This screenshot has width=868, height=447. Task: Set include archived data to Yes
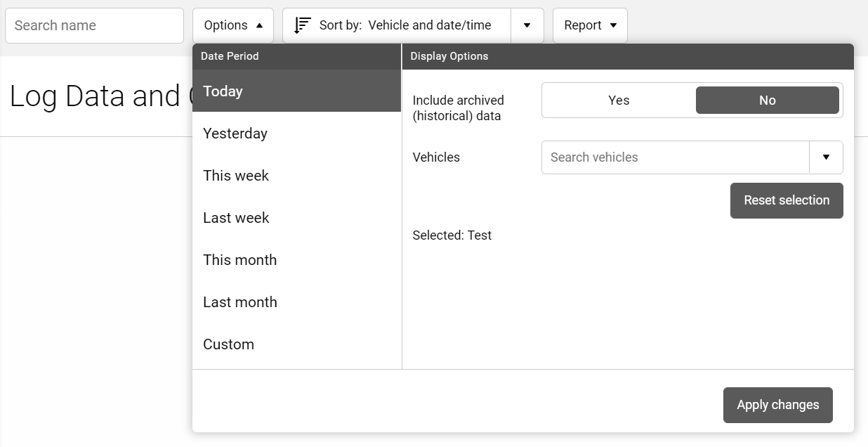coord(619,101)
